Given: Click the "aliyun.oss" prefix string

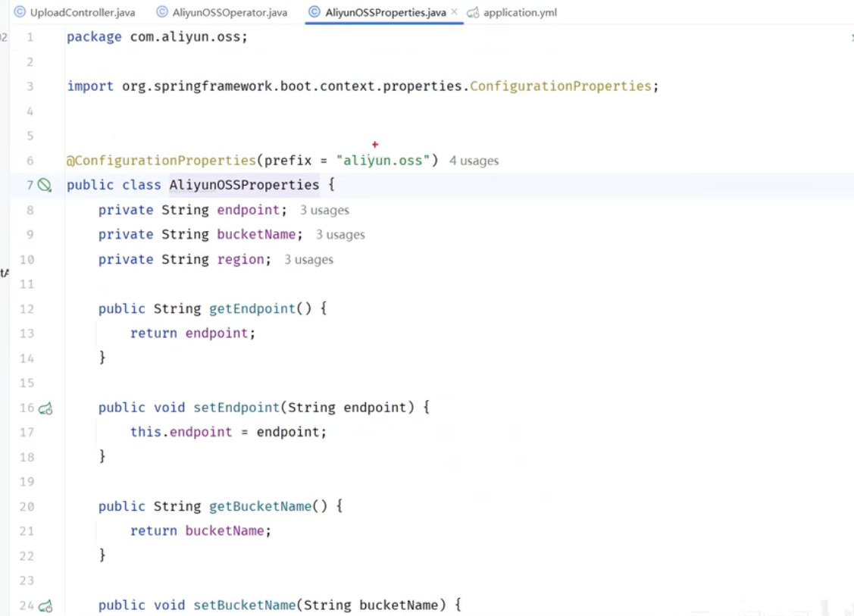Looking at the screenshot, I should pyautogui.click(x=383, y=161).
